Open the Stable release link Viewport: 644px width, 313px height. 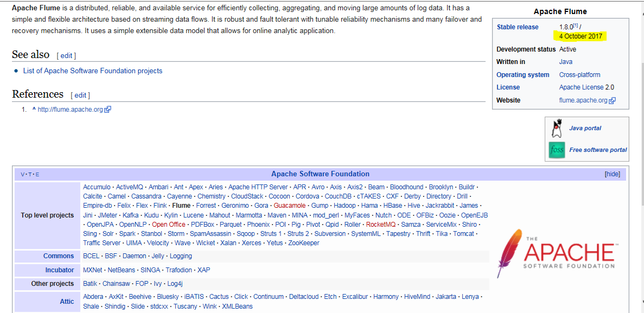[517, 27]
